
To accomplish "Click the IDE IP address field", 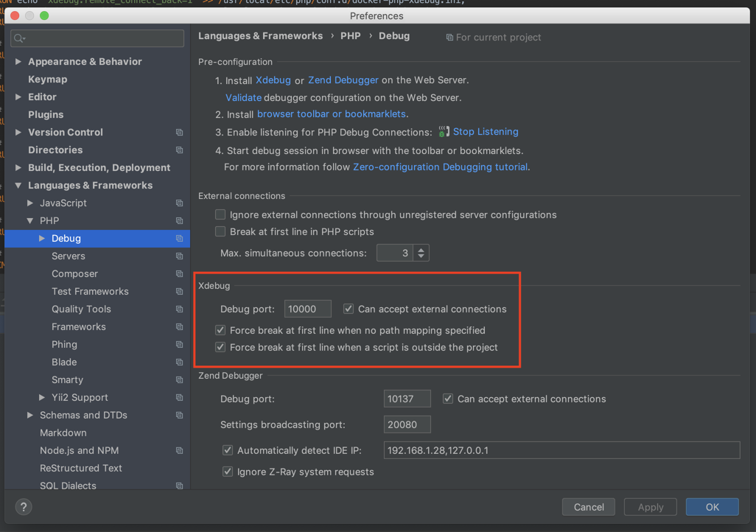I will tap(561, 450).
